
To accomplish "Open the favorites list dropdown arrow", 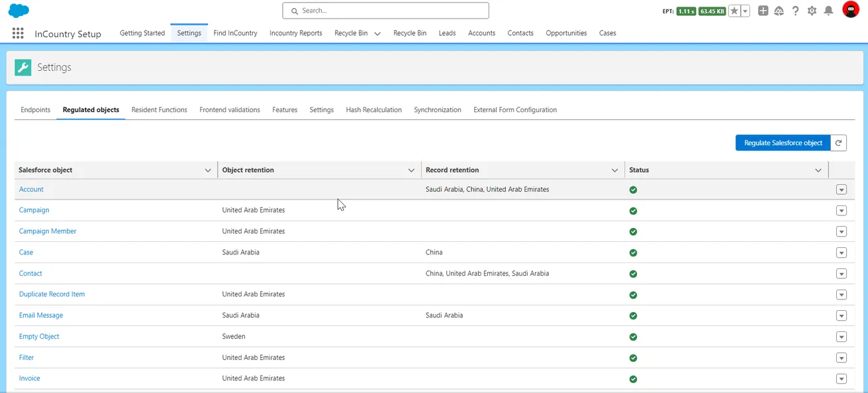I will coord(746,11).
